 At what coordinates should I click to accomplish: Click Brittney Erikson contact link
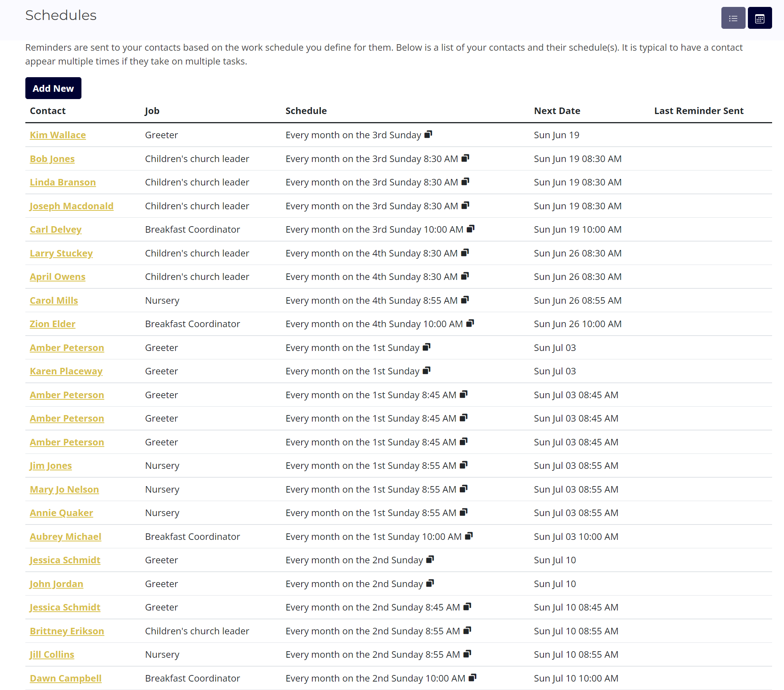click(67, 631)
